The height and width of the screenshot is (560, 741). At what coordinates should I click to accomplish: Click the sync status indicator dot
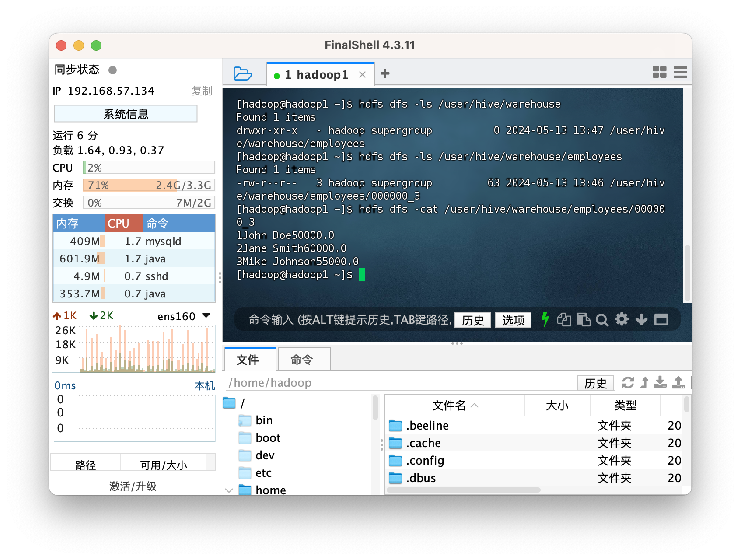click(112, 70)
